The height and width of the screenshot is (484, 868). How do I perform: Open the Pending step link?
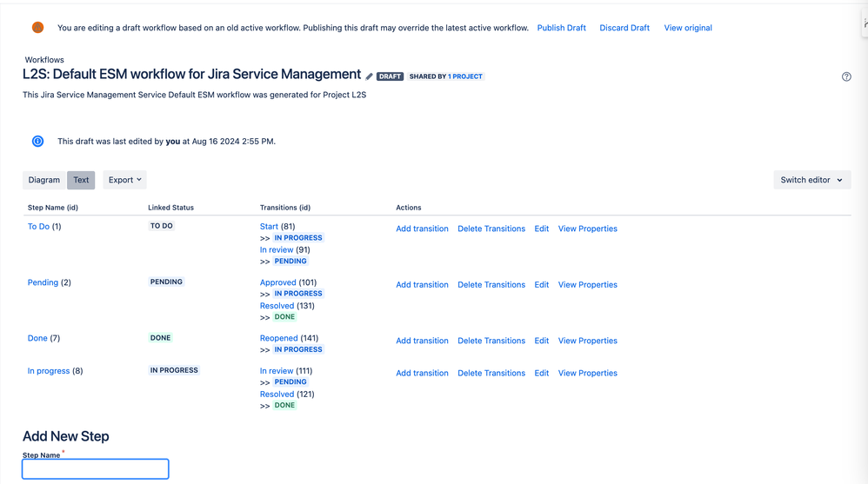(43, 282)
